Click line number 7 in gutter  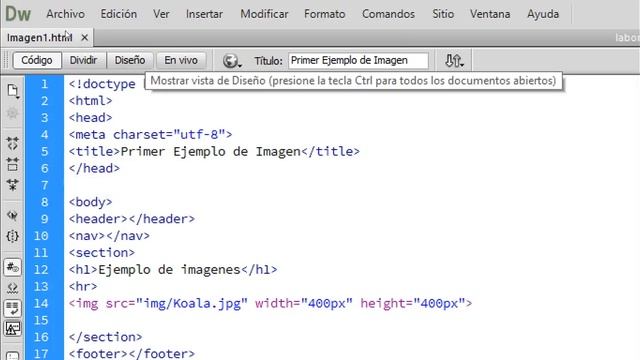click(44, 185)
